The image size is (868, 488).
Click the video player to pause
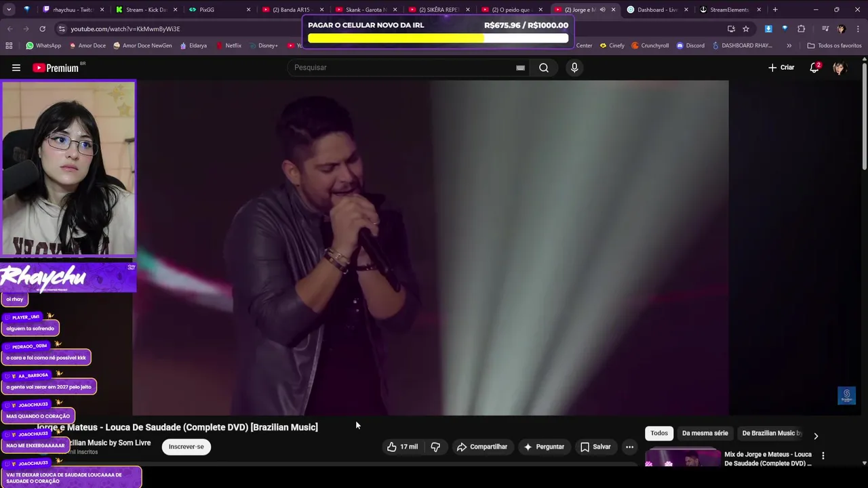click(x=431, y=247)
